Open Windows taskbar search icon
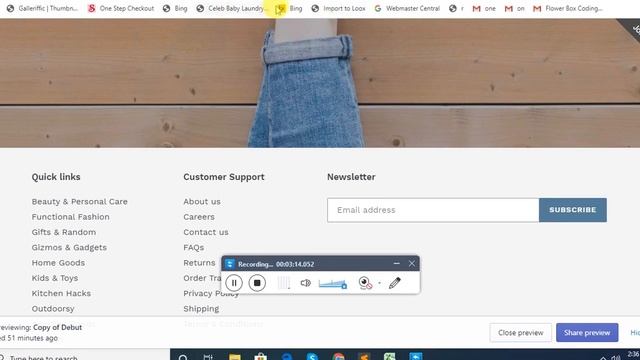640x360 pixels. [183, 357]
